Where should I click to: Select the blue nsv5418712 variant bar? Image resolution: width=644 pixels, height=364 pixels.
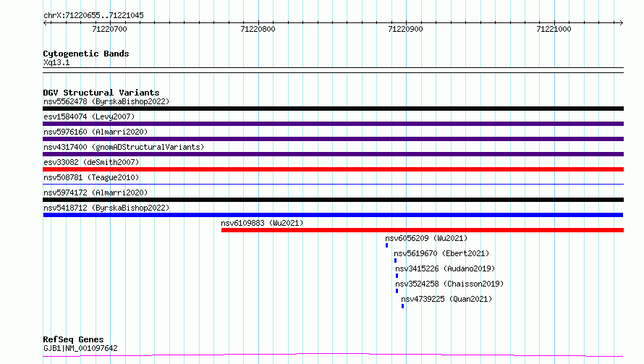click(333, 215)
